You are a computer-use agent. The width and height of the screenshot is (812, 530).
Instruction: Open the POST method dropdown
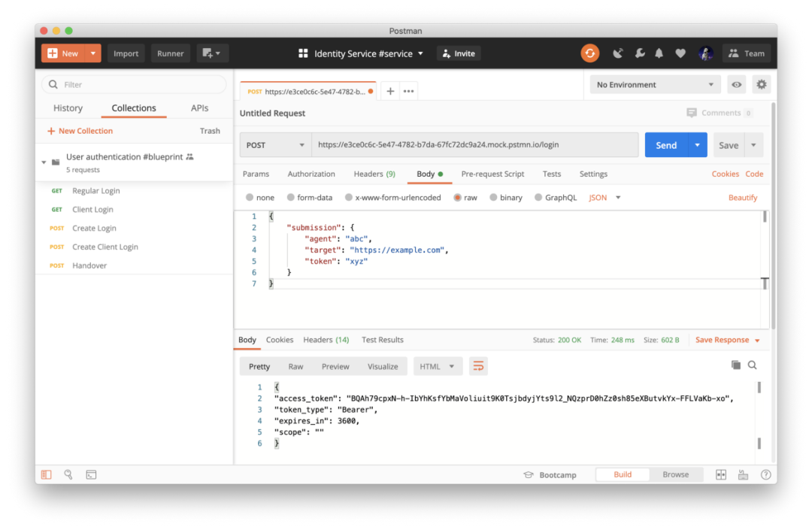[x=275, y=145]
